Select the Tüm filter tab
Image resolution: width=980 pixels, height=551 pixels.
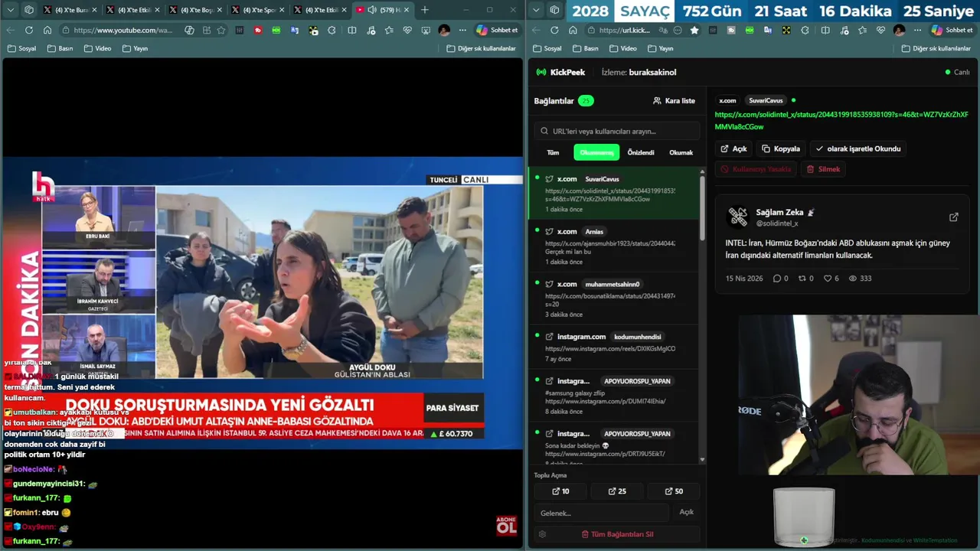[553, 152]
